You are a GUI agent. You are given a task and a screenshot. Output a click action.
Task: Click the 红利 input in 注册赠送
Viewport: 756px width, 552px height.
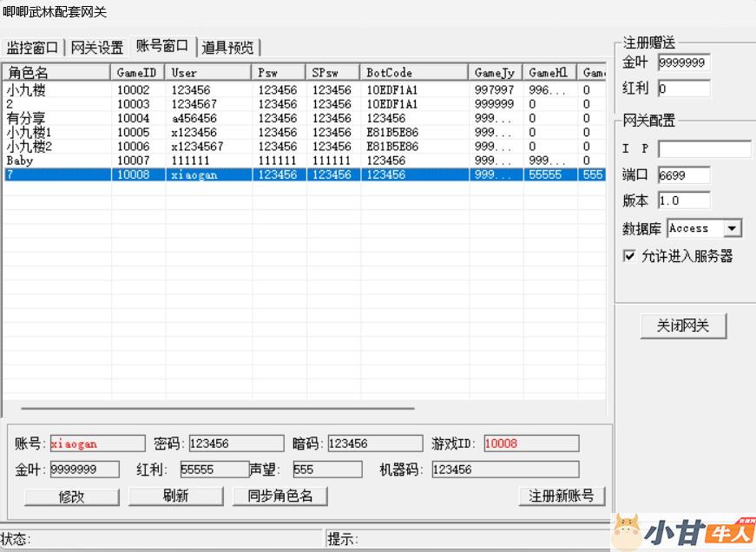[x=684, y=89]
